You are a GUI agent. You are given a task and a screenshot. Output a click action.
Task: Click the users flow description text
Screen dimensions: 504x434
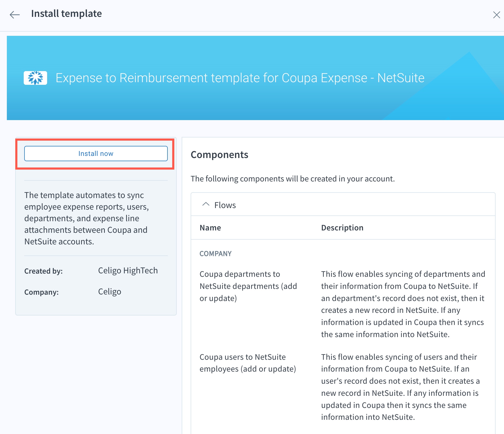(x=400, y=387)
